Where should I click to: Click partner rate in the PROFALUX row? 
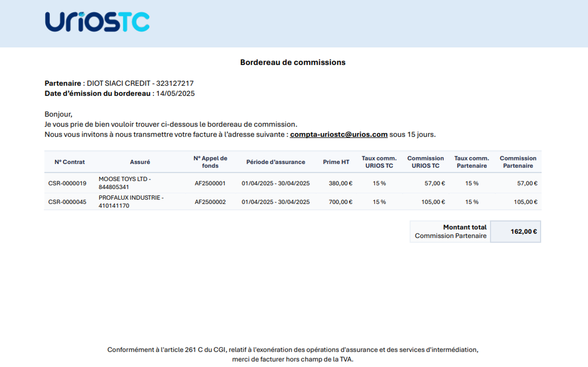point(472,202)
